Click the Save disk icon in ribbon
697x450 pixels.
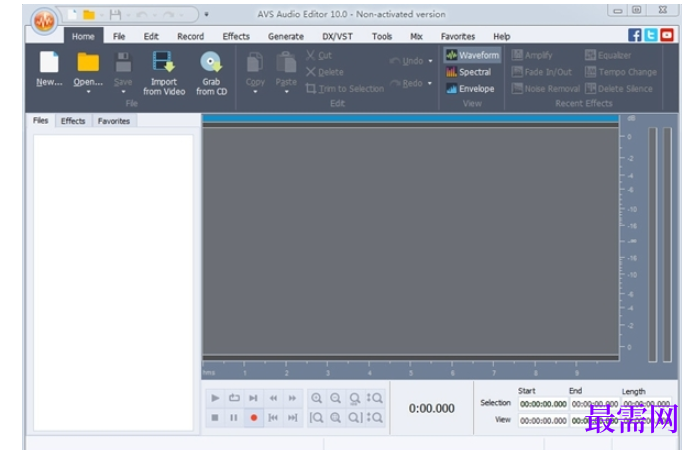(123, 62)
